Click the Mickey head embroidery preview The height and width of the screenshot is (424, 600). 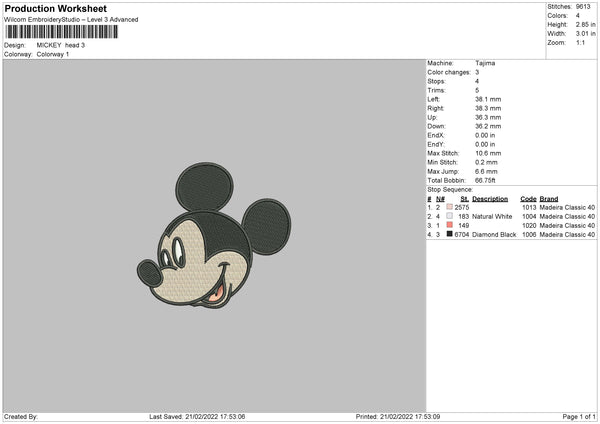pos(214,235)
